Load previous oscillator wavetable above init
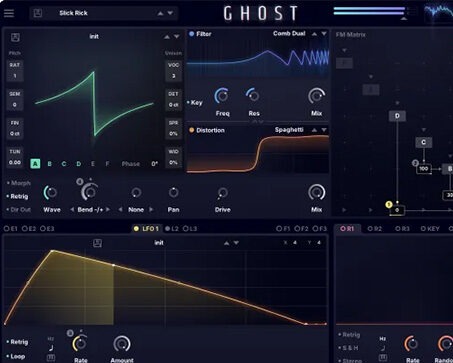This screenshot has height=363, width=453. tap(167, 37)
